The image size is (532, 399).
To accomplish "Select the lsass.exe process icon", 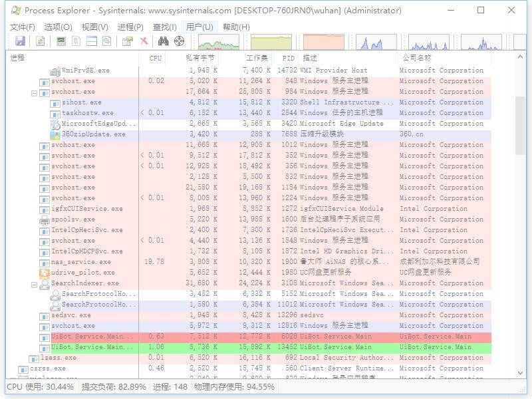I will click(x=34, y=359).
